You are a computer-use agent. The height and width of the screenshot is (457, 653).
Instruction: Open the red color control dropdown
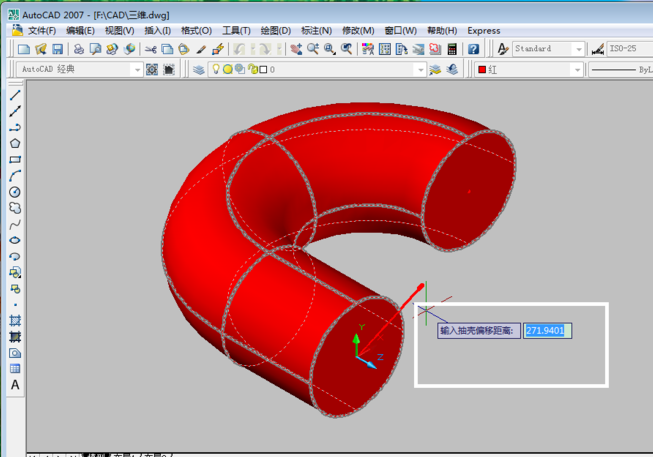[577, 70]
